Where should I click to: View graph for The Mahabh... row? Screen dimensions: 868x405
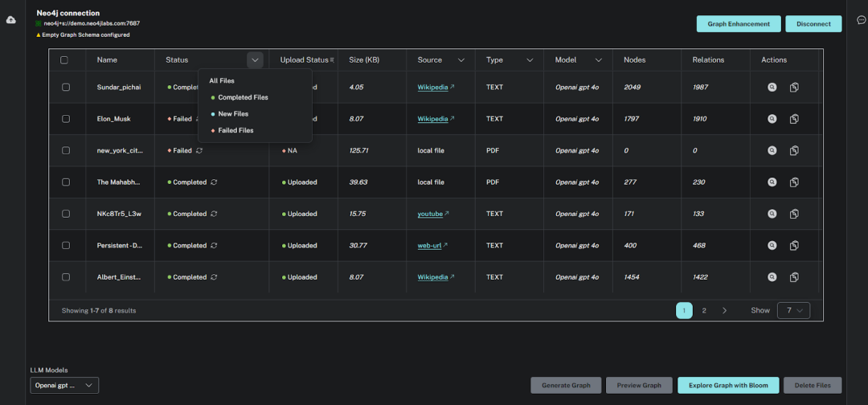pos(772,182)
